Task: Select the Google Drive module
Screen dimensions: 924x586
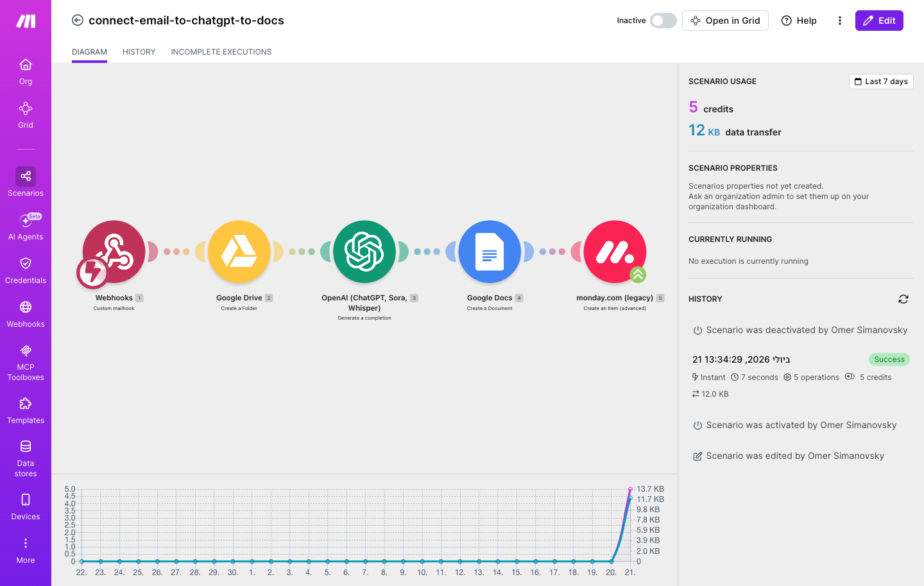Action: click(239, 252)
